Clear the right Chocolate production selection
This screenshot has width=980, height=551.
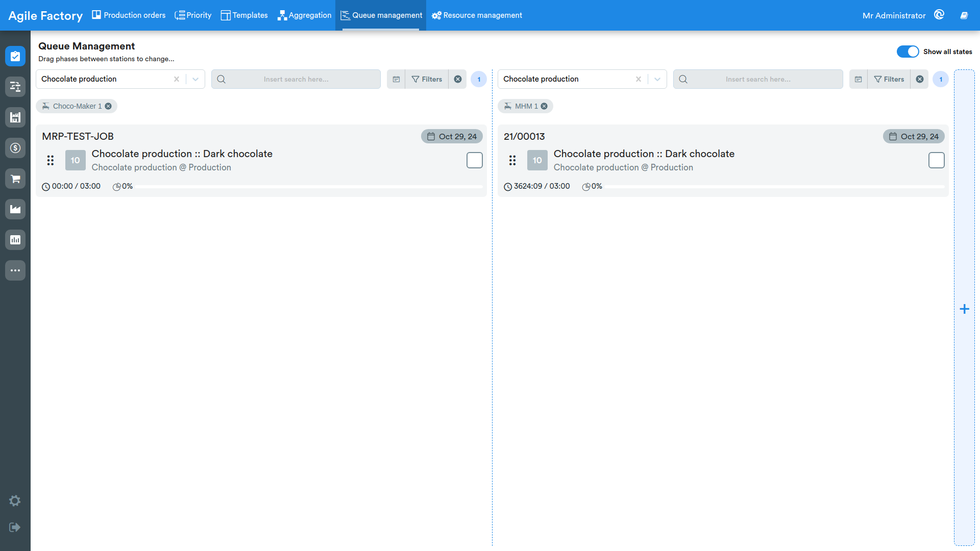639,79
